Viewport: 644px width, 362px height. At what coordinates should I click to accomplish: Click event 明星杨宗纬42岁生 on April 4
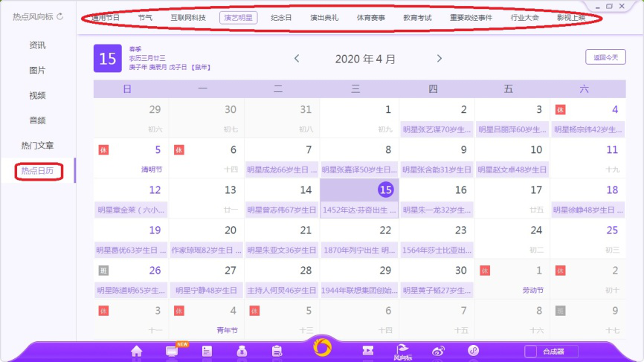[587, 129]
